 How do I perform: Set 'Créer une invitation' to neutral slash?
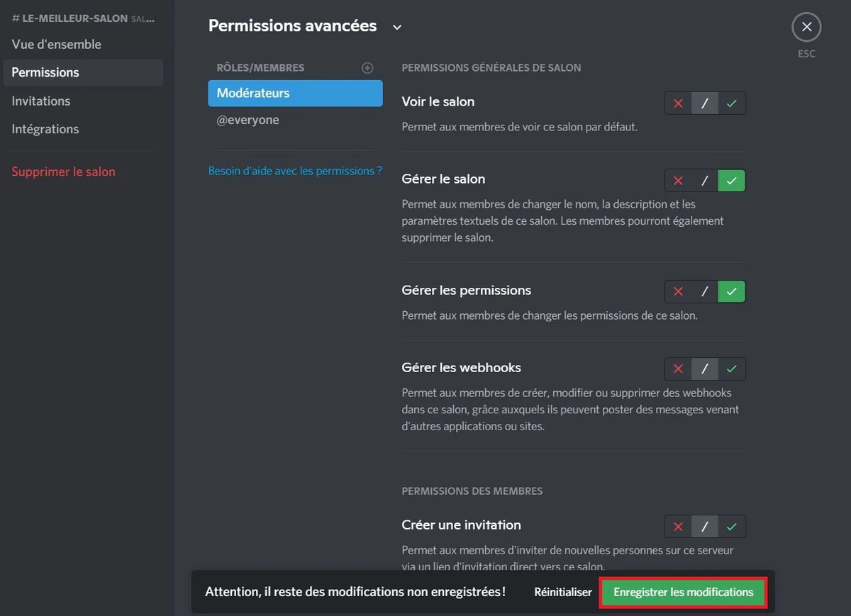(705, 526)
